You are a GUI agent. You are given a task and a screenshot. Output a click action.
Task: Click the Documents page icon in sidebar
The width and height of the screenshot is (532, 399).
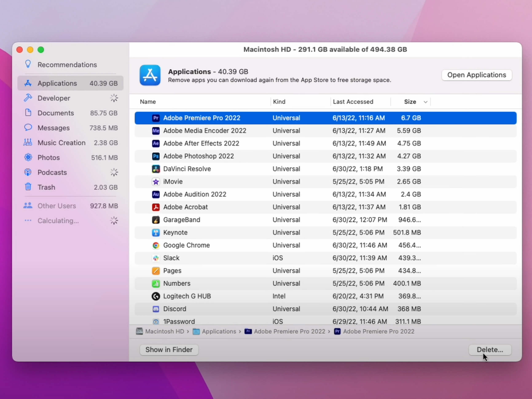(x=28, y=113)
